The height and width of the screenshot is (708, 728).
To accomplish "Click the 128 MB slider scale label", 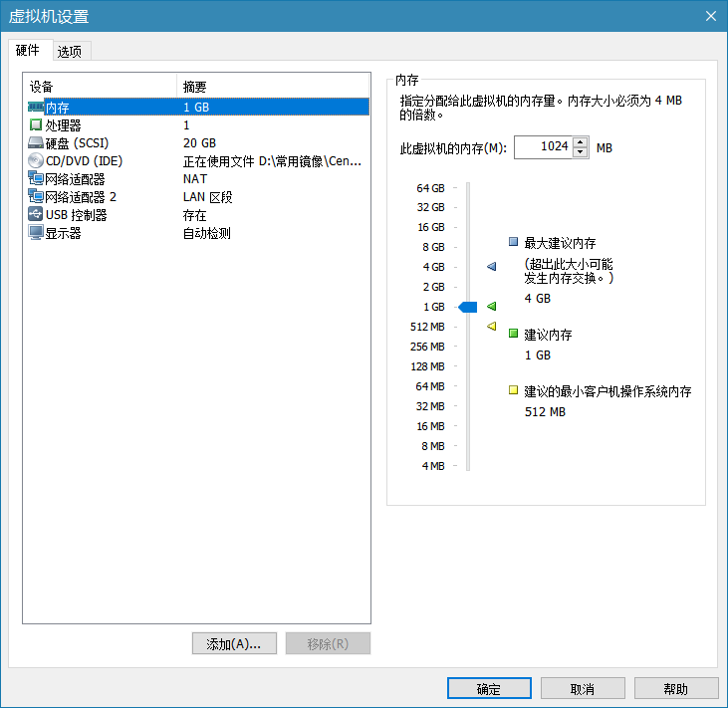I will click(x=427, y=366).
